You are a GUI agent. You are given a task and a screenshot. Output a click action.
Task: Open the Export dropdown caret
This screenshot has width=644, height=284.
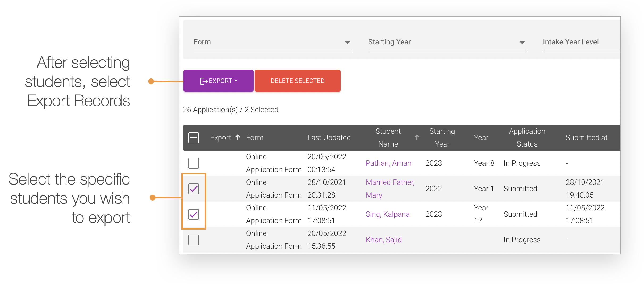(x=236, y=81)
